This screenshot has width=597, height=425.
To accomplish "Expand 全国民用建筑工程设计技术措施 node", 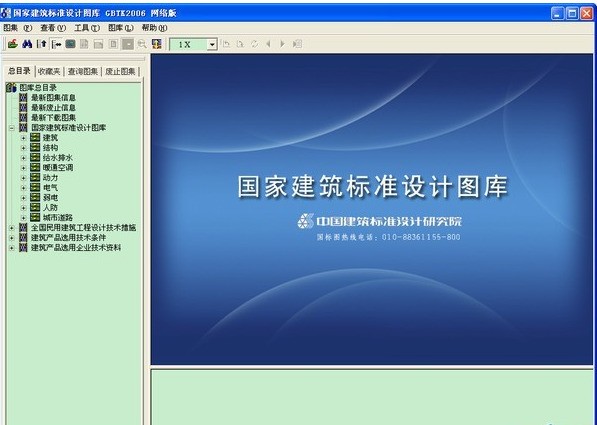I will click(x=11, y=228).
